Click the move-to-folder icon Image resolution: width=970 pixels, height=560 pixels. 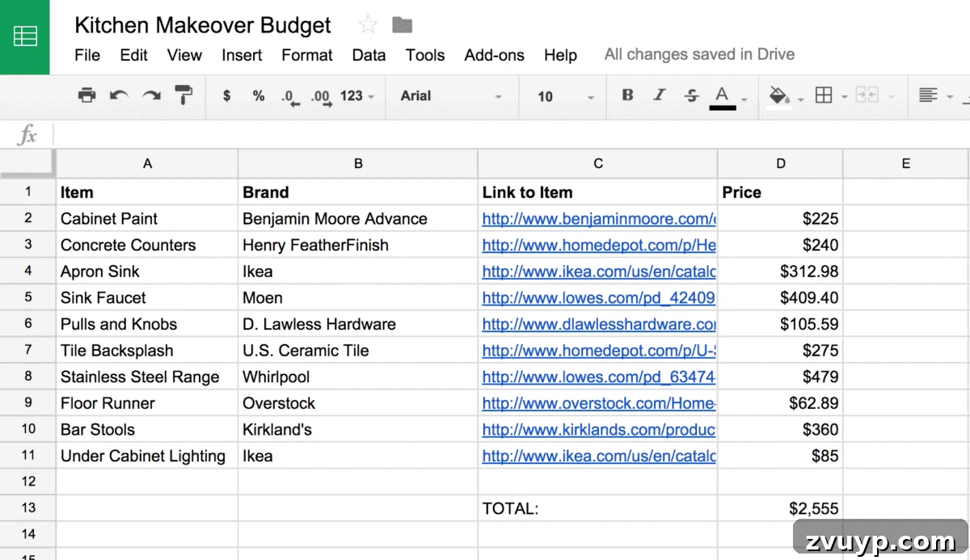[x=402, y=25]
